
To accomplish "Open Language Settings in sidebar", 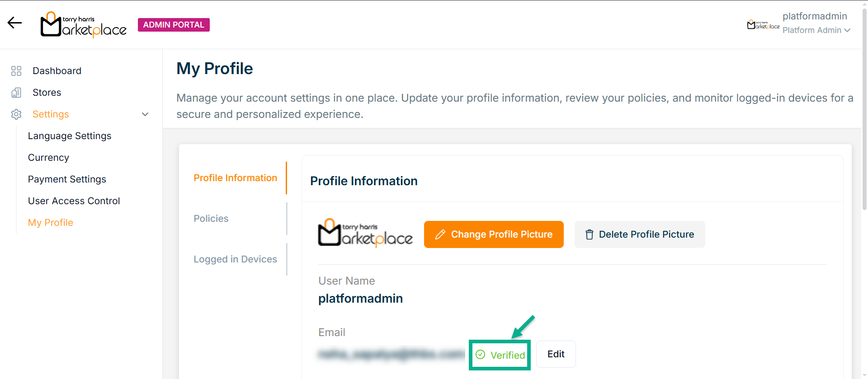I will pyautogui.click(x=70, y=136).
